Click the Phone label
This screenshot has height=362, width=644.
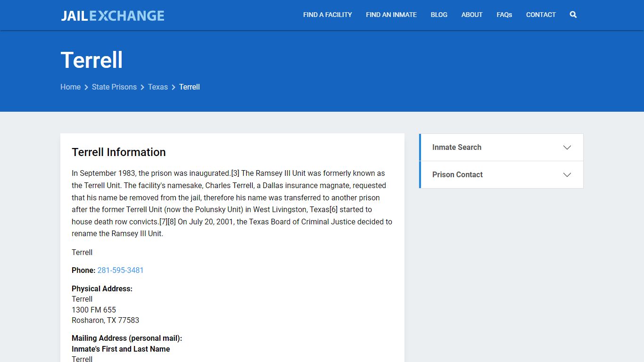pyautogui.click(x=83, y=270)
